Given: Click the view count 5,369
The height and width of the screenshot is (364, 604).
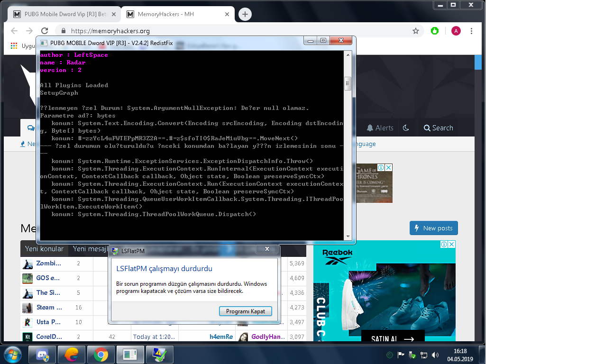Looking at the screenshot, I should point(297,263).
